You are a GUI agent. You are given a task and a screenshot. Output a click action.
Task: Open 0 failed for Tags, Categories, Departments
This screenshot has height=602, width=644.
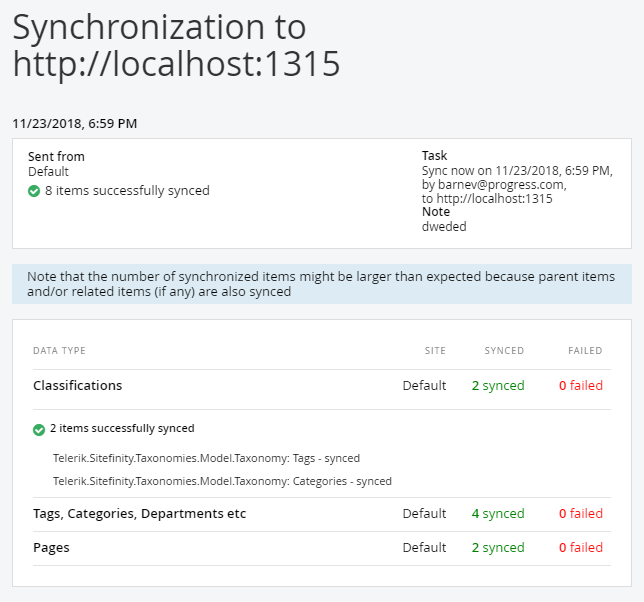(x=580, y=513)
